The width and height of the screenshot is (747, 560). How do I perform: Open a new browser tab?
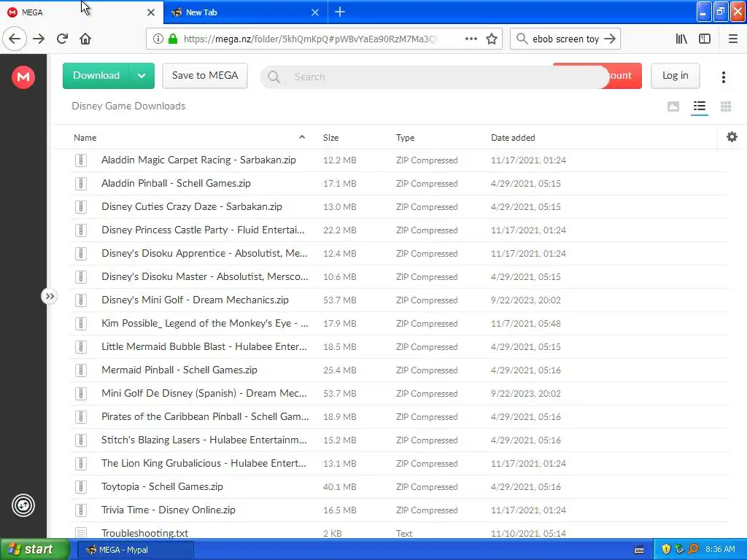(340, 12)
